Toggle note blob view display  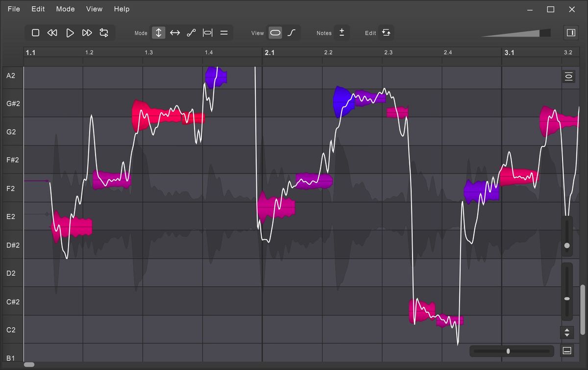pyautogui.click(x=275, y=33)
